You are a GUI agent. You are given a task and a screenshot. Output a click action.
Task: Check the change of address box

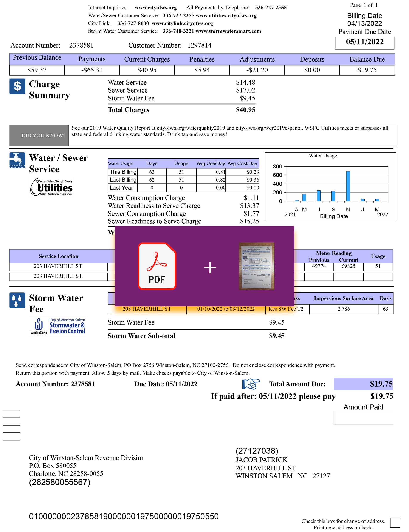395,523
